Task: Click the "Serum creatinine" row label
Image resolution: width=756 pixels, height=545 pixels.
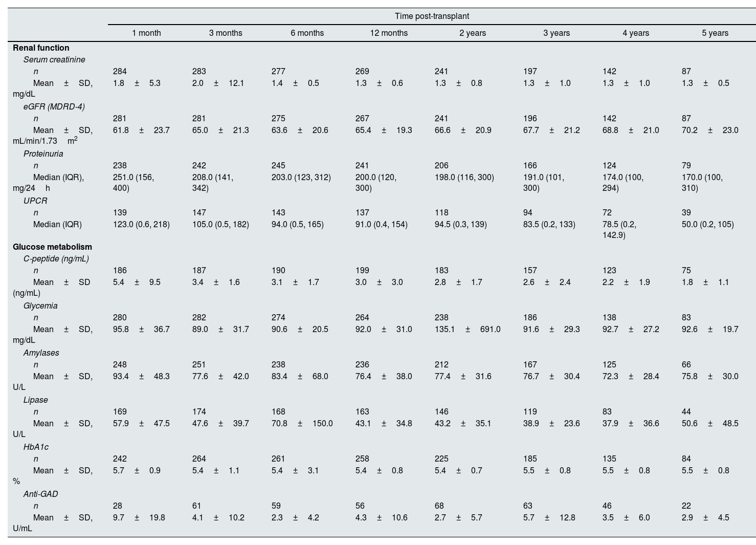Action: coord(54,59)
